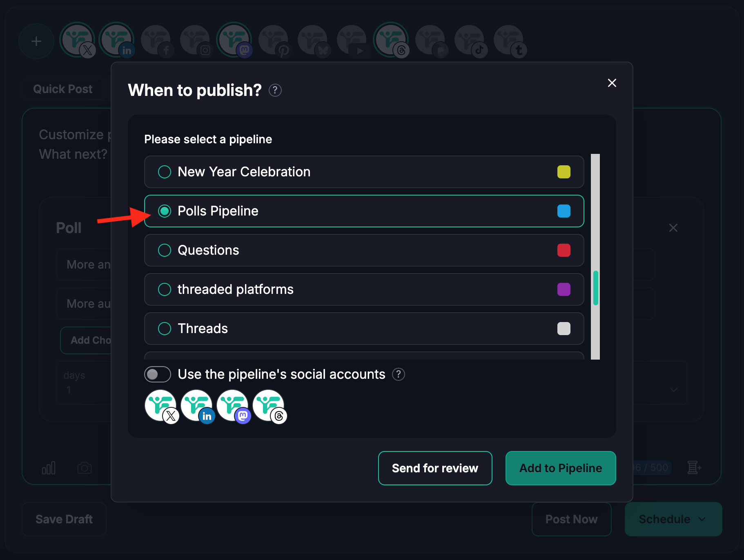Viewport: 744px width, 560px height.
Task: Switch to the Quick Post tab
Action: 63,89
